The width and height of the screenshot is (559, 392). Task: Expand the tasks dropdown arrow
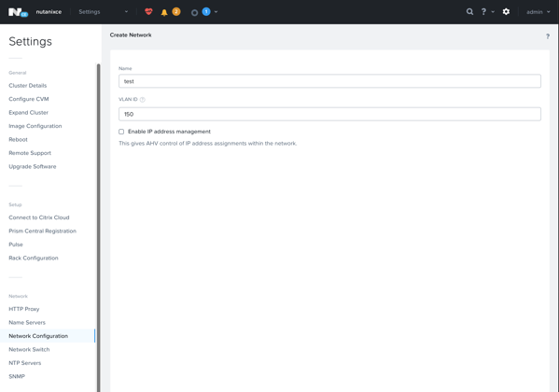(x=217, y=12)
